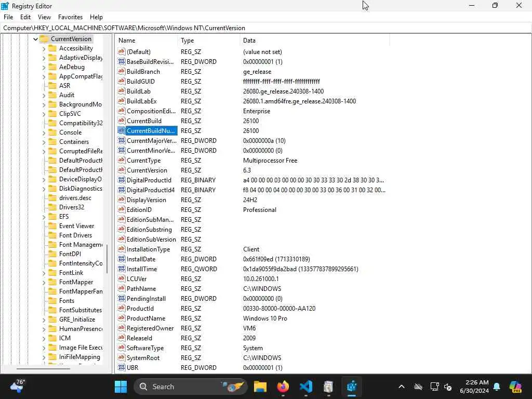Expand the Accessibility key

pos(44,48)
